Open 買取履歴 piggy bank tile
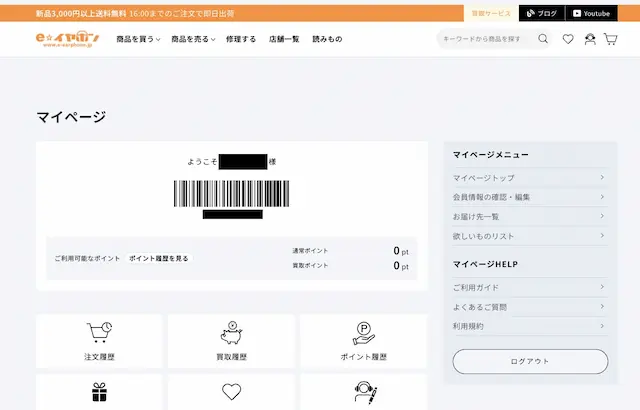 coord(231,341)
